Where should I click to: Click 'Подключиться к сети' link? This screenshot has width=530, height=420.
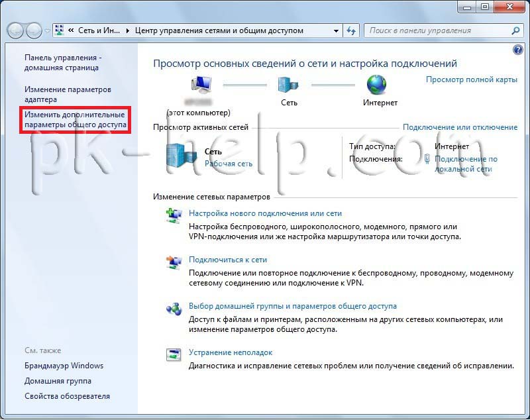click(x=228, y=260)
